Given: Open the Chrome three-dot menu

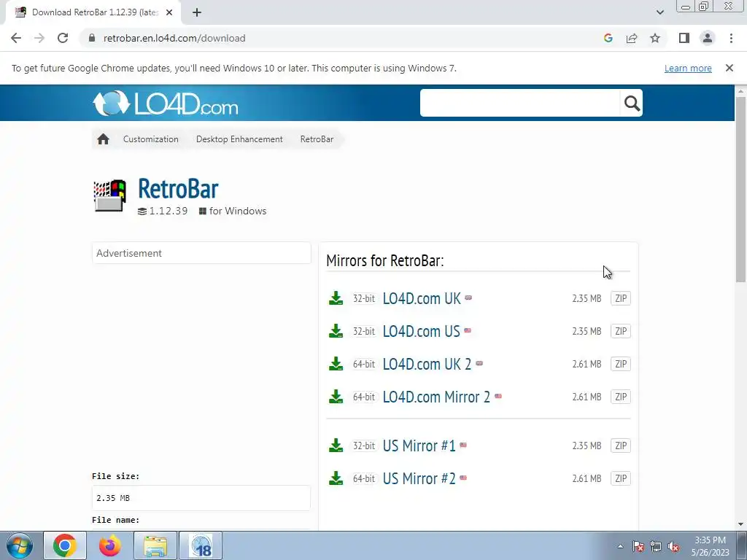Looking at the screenshot, I should click(x=731, y=38).
